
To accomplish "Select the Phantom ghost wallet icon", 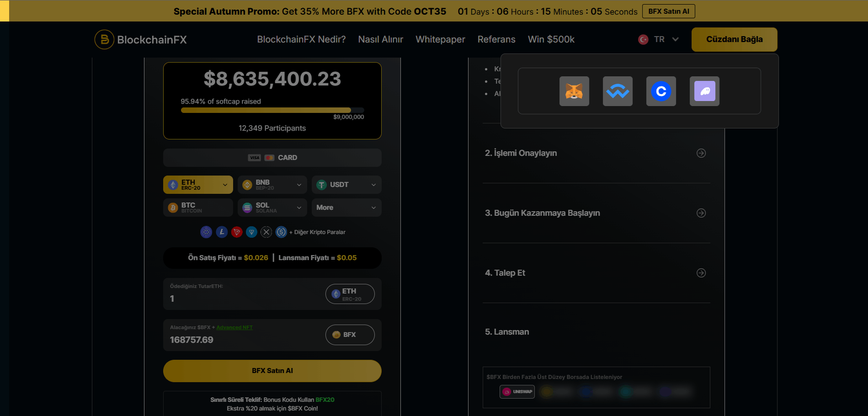I will coord(704,91).
